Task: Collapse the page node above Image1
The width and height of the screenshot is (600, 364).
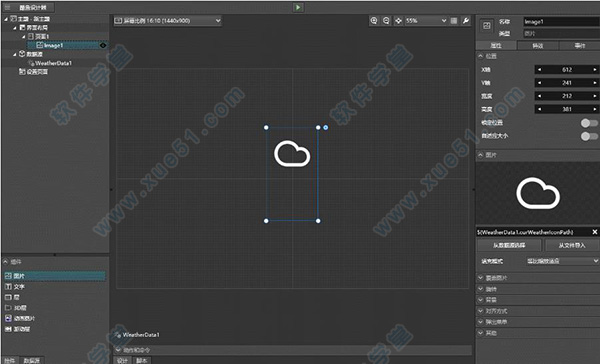Action: 23,36
